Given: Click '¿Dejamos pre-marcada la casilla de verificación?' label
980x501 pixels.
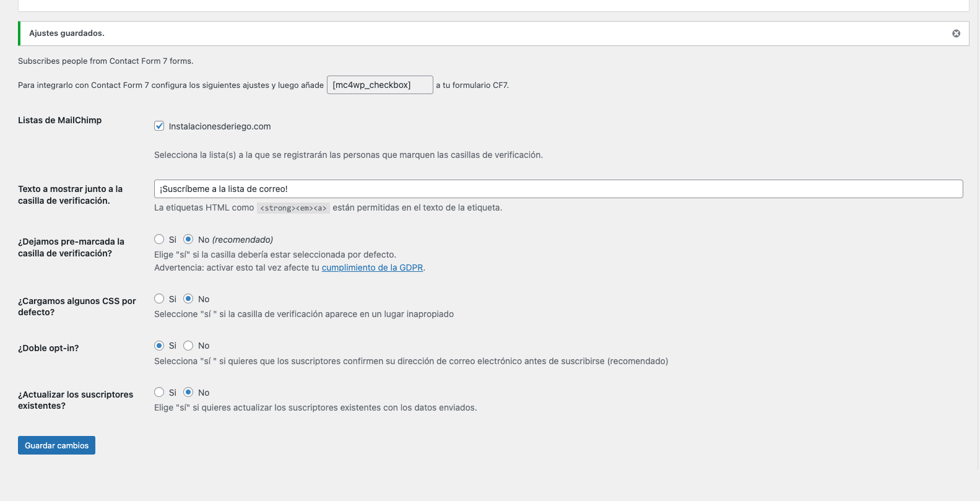Looking at the screenshot, I should (x=71, y=247).
